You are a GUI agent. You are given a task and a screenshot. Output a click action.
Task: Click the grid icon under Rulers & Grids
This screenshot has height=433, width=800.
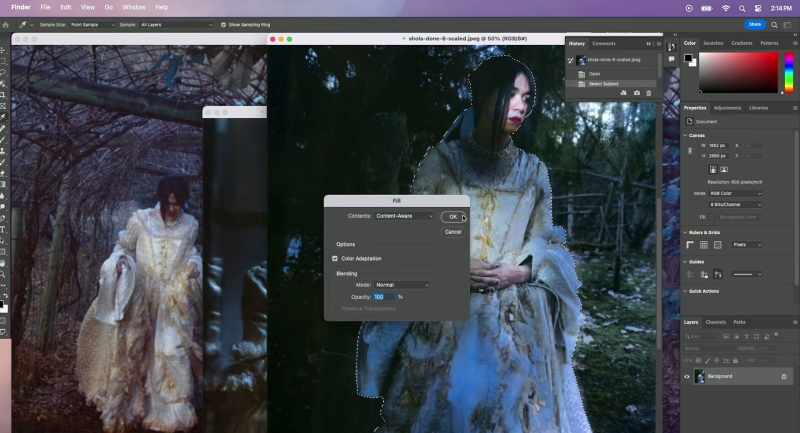(704, 245)
